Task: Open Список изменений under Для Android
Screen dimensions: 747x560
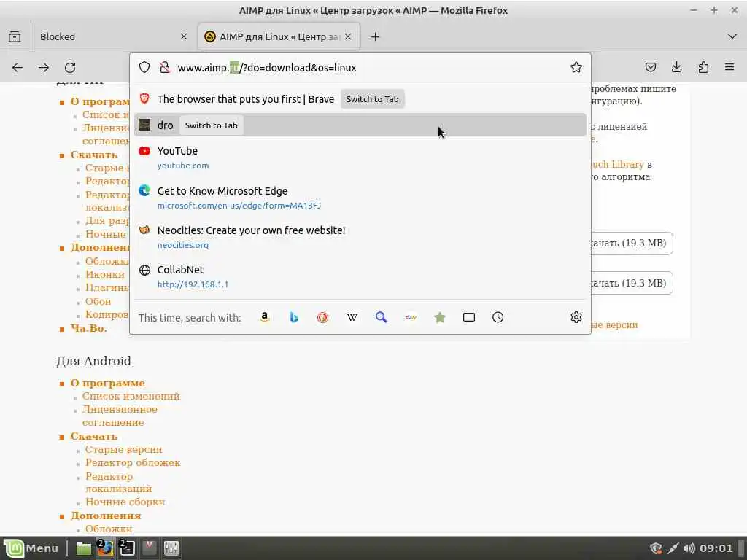Action: pyautogui.click(x=131, y=396)
